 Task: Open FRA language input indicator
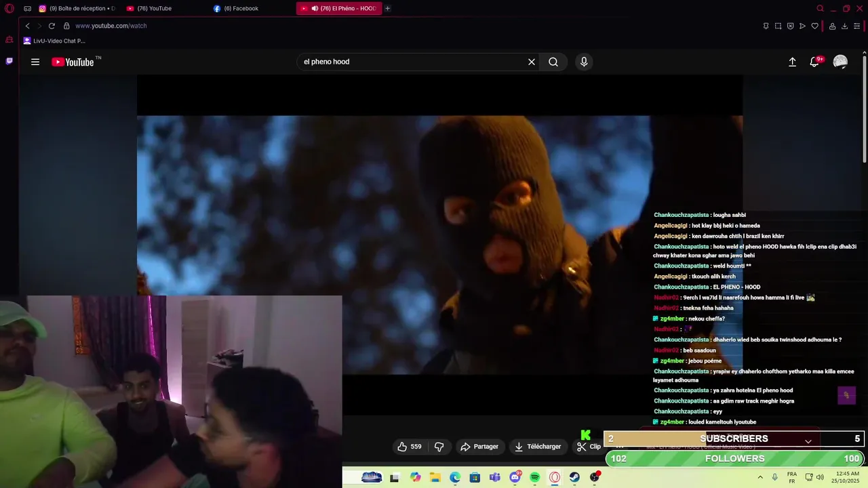[x=792, y=477]
